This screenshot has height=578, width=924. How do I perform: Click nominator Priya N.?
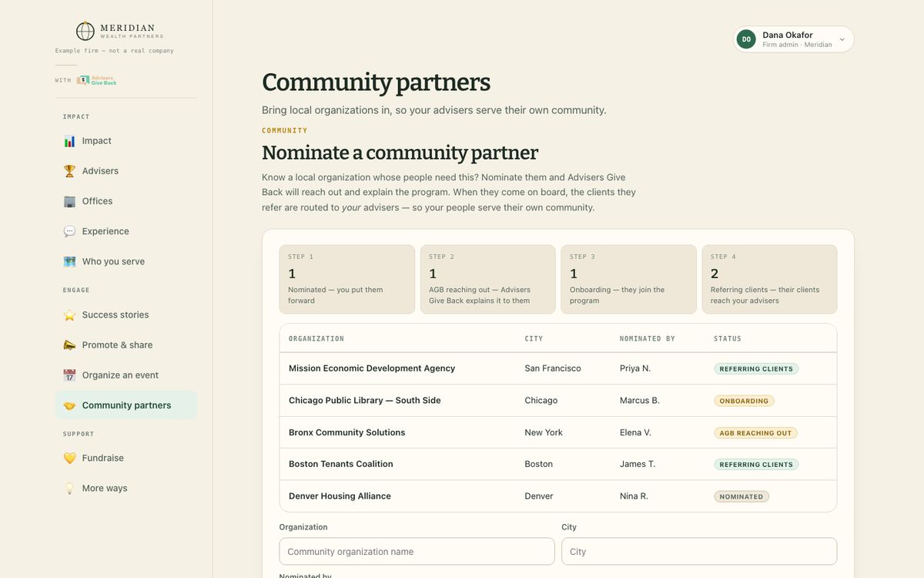click(635, 368)
